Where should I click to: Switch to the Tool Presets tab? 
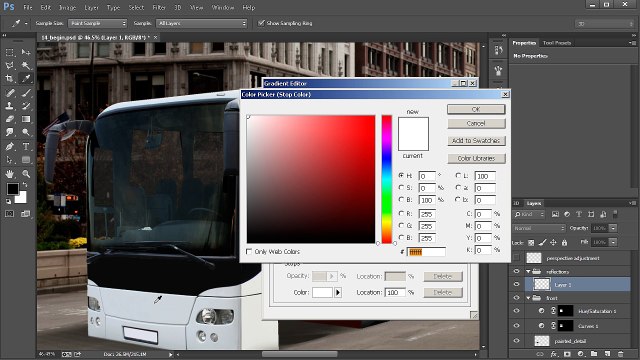tap(557, 43)
